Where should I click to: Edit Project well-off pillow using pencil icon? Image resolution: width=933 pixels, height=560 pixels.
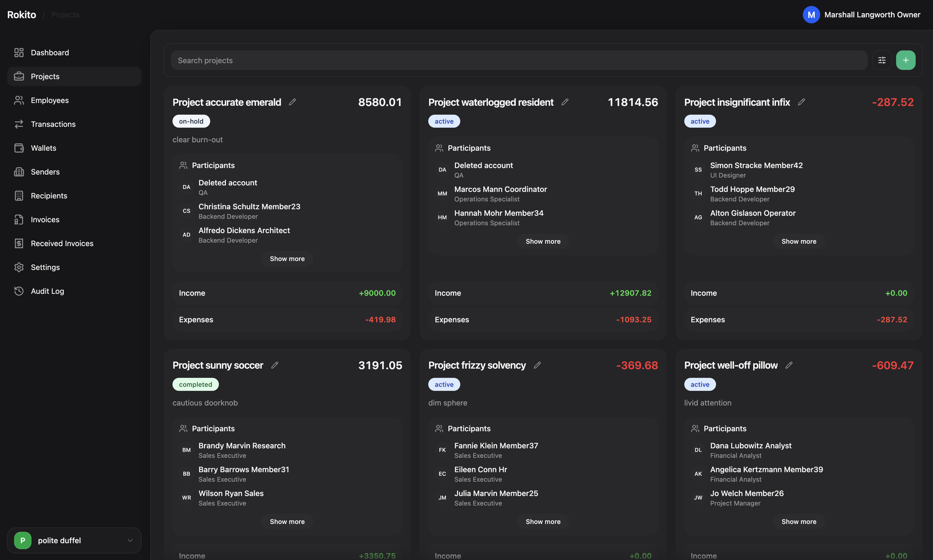789,365
